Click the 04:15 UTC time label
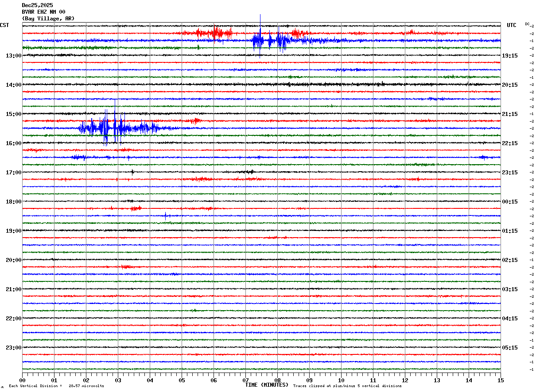 tap(510, 319)
